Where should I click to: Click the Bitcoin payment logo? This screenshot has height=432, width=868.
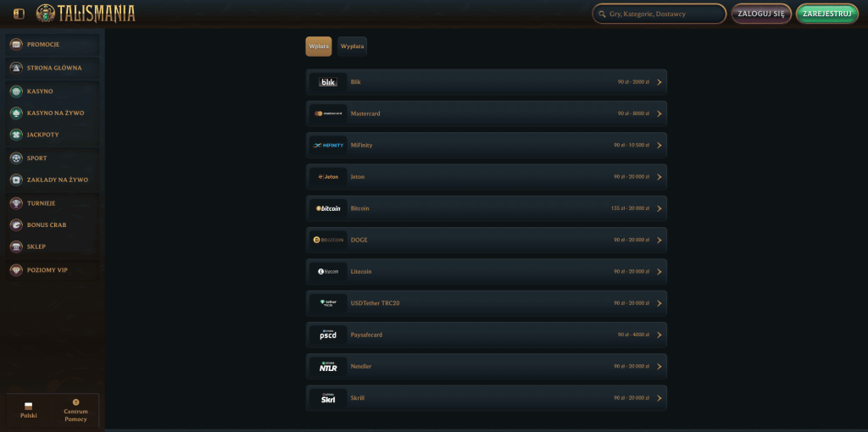328,208
